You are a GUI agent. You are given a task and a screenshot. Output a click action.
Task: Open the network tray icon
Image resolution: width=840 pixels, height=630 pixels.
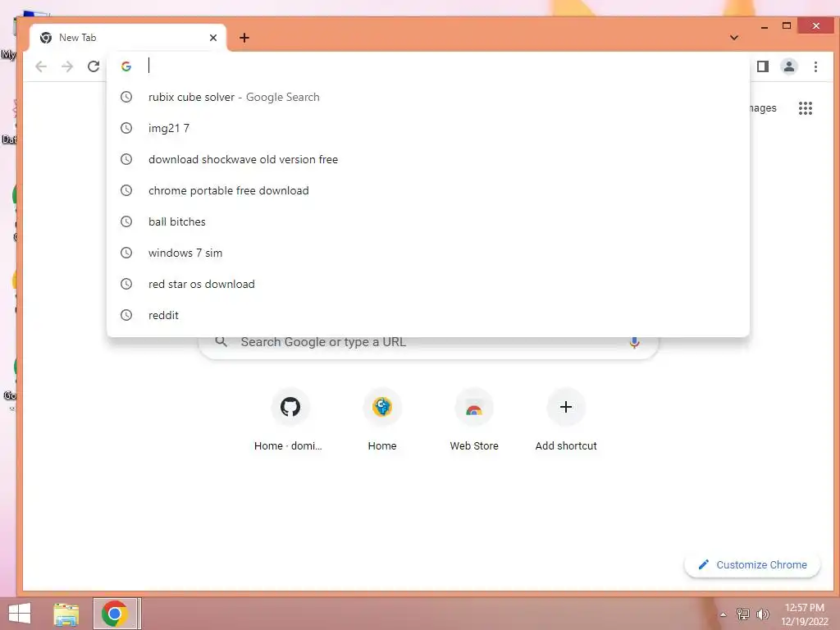(x=743, y=614)
